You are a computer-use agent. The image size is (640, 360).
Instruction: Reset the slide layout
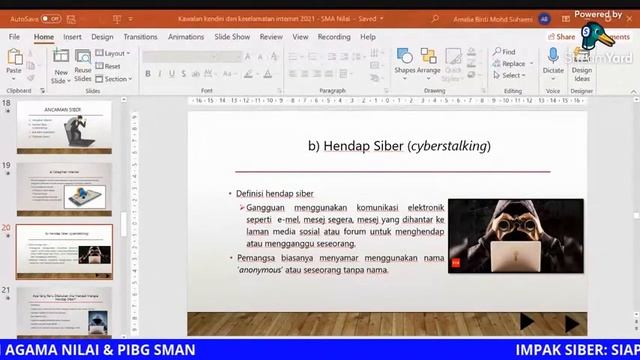click(x=108, y=66)
